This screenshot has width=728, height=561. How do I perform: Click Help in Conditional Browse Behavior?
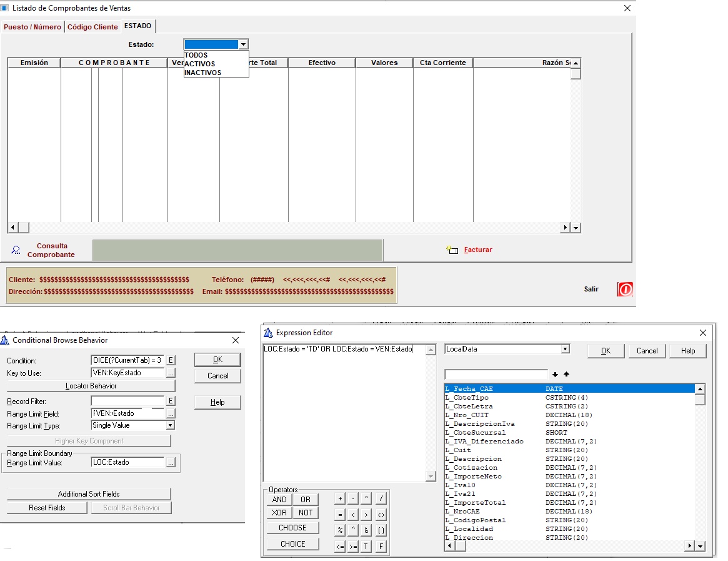coord(217,403)
